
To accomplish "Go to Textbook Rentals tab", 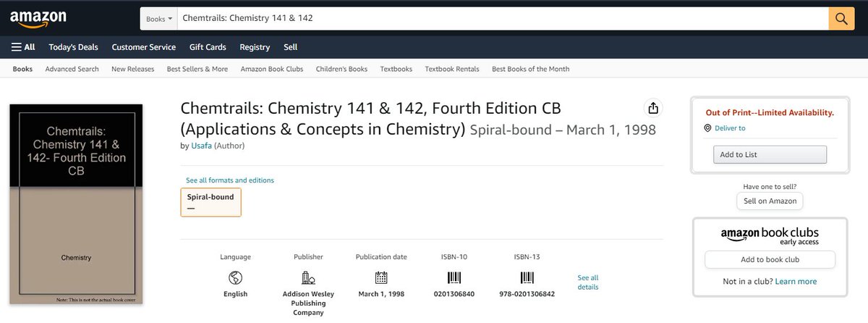I will tap(452, 69).
